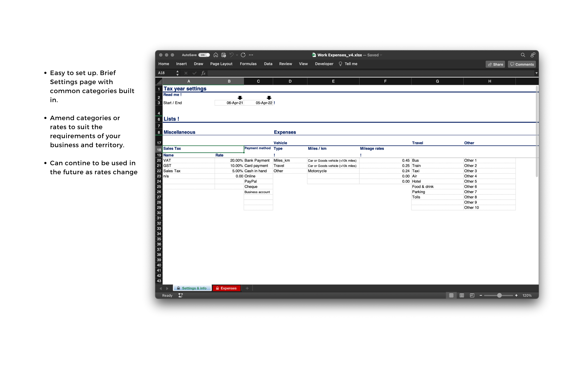The height and width of the screenshot is (392, 588).
Task: Increment the Name Box stepper up arrow
Action: 177,72
